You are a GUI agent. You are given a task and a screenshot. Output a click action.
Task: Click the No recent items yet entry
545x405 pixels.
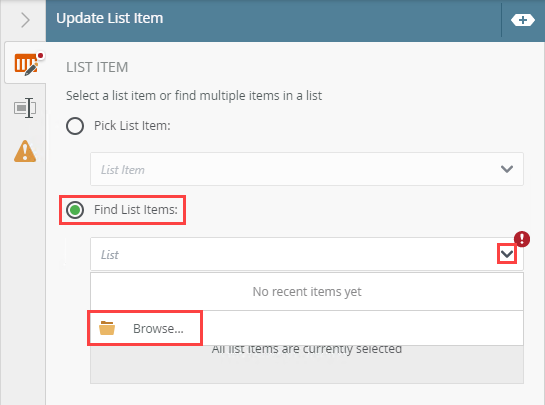click(307, 292)
